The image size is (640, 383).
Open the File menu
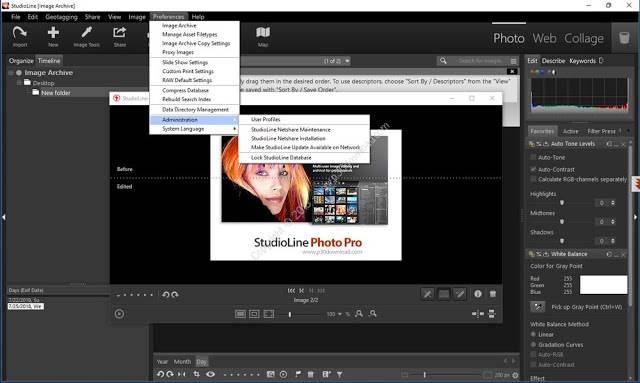pos(16,17)
